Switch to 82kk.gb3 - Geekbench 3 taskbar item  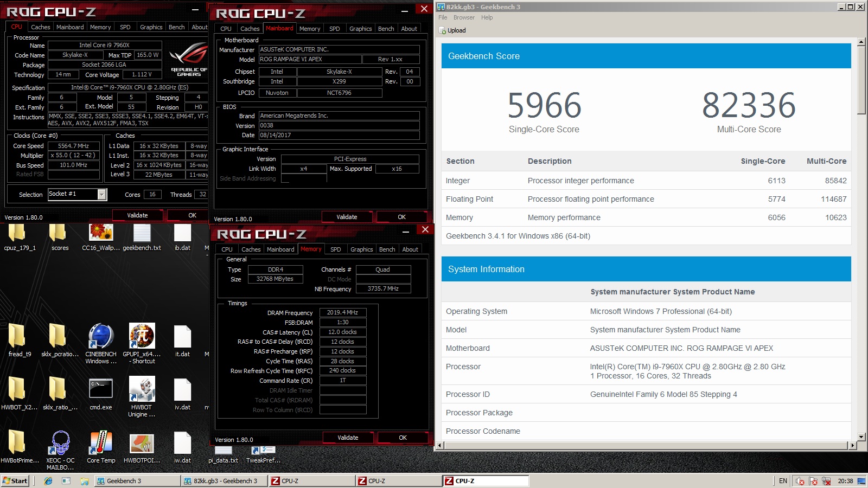coord(224,481)
